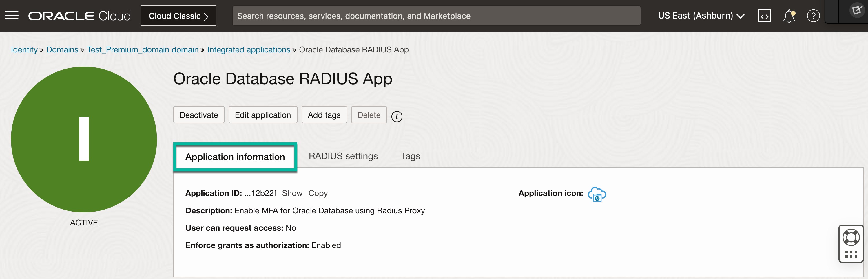
Task: Click the Edit application button
Action: pos(262,115)
